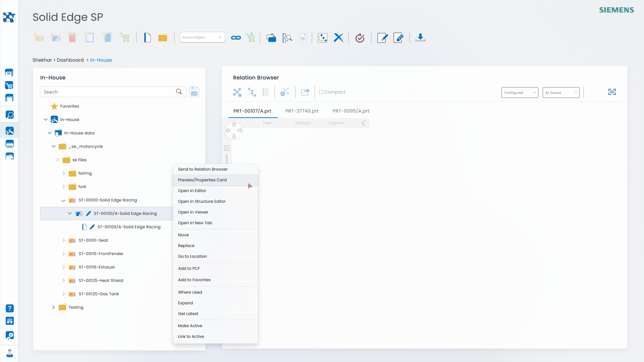The width and height of the screenshot is (644, 362).
Task: Choose Add to Favorites from context menu
Action: (x=215, y=280)
